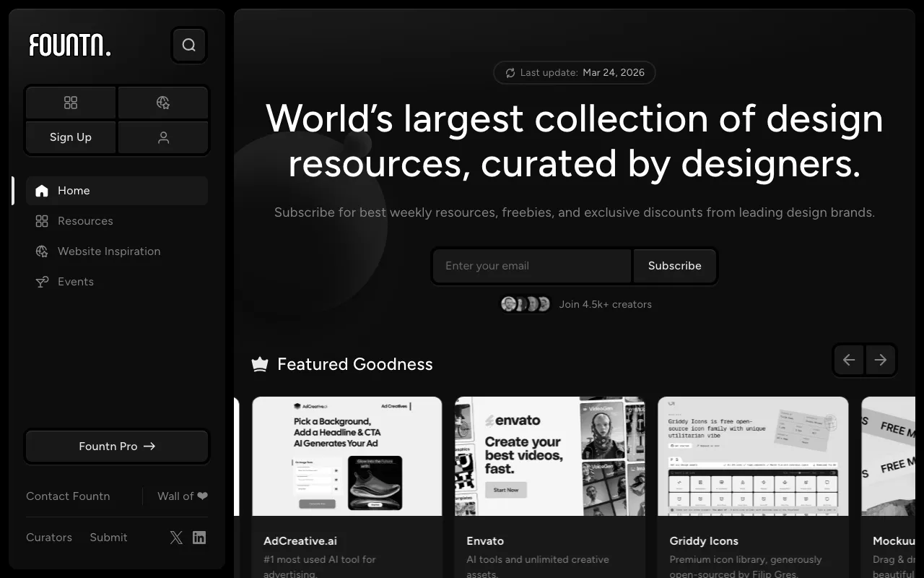The image size is (924, 578).
Task: Click the Fountn Pro button
Action: coord(117,447)
